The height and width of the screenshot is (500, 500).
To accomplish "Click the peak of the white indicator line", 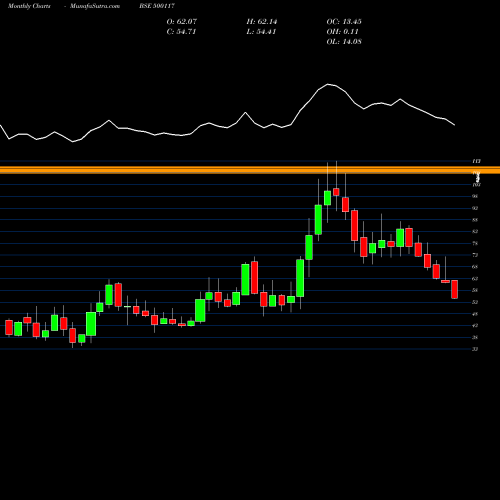I will pyautogui.click(x=328, y=84).
